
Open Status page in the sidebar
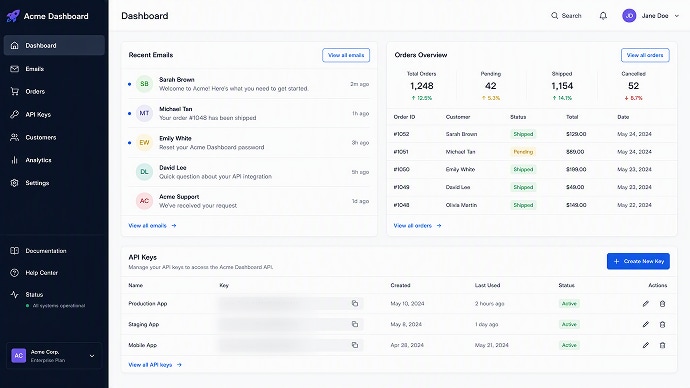(34, 295)
